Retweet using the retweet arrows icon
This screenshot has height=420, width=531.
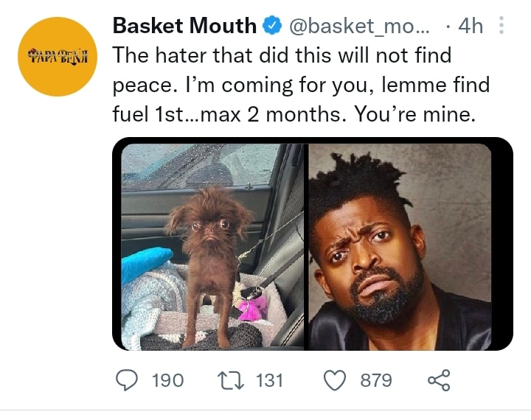231,380
